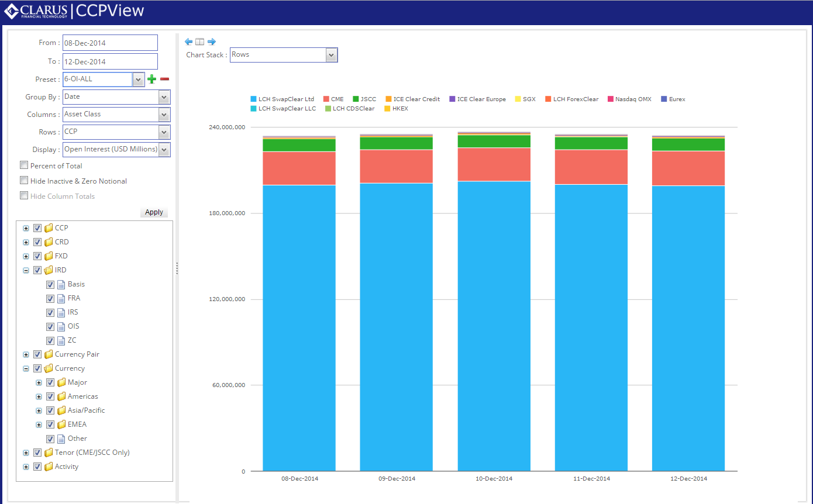Remove preset with red minus icon

pyautogui.click(x=165, y=79)
